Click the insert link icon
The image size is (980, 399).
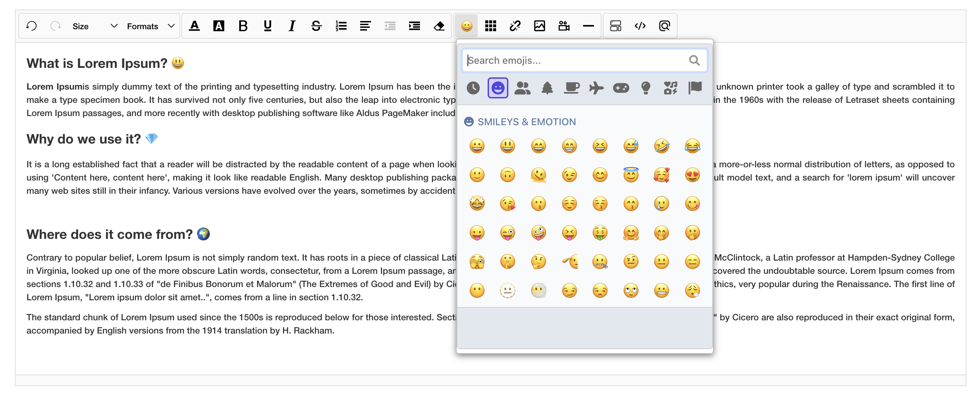point(515,26)
